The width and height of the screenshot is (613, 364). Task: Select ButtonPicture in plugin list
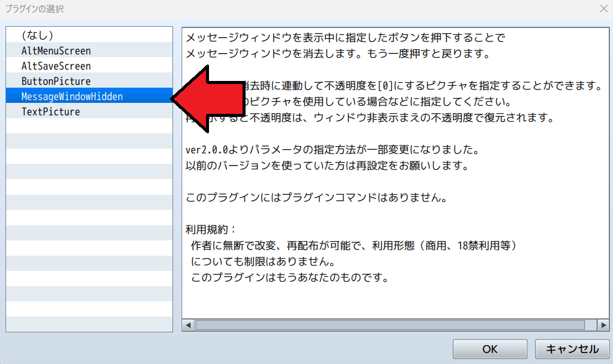(89, 81)
